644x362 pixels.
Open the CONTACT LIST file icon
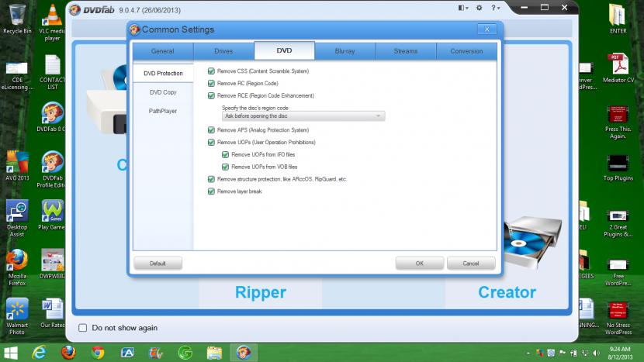[52, 72]
